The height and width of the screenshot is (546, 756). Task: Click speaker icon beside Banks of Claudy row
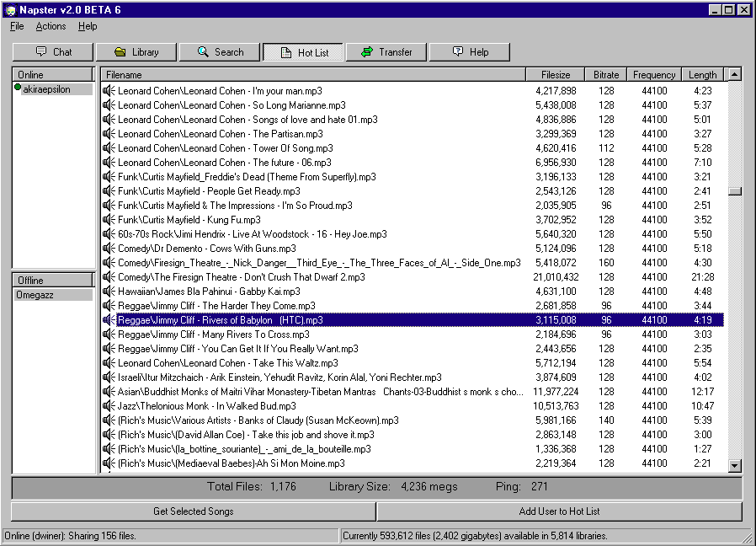pyautogui.click(x=109, y=420)
